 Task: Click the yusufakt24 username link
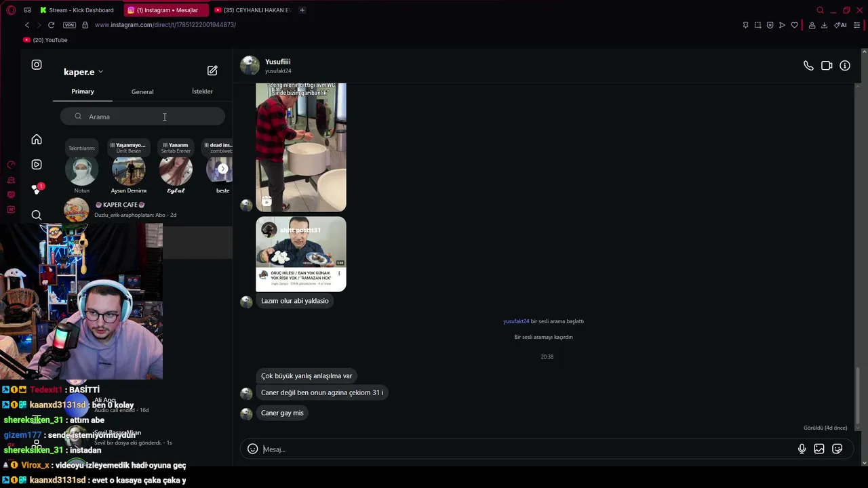pos(278,71)
